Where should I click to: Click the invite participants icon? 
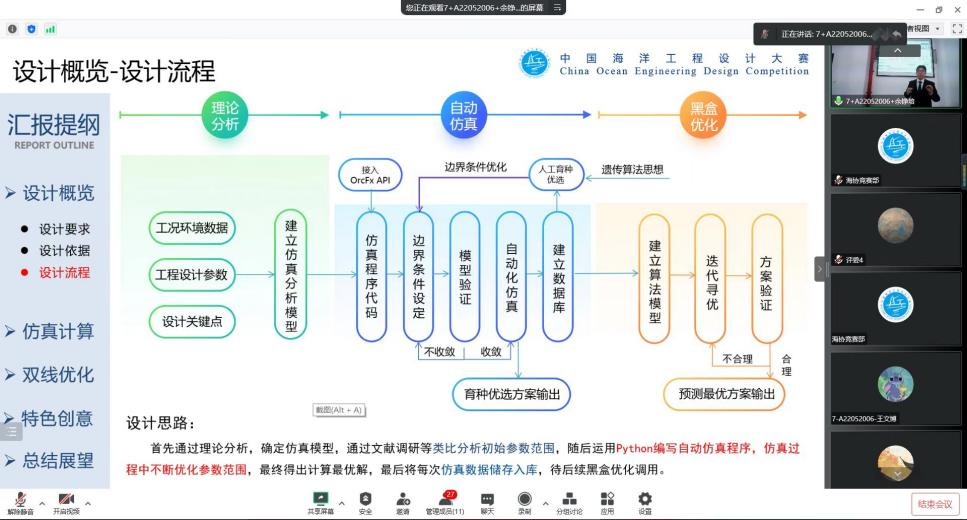tap(403, 500)
